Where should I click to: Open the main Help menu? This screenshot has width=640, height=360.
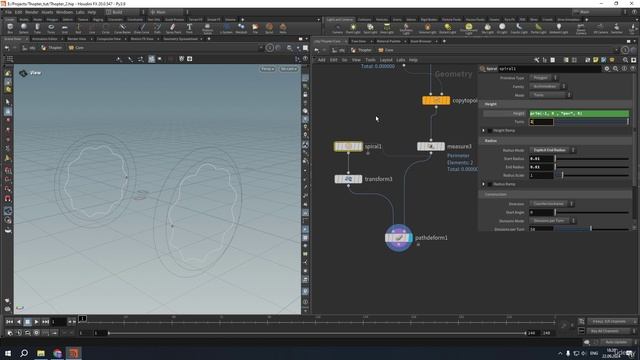[92, 12]
